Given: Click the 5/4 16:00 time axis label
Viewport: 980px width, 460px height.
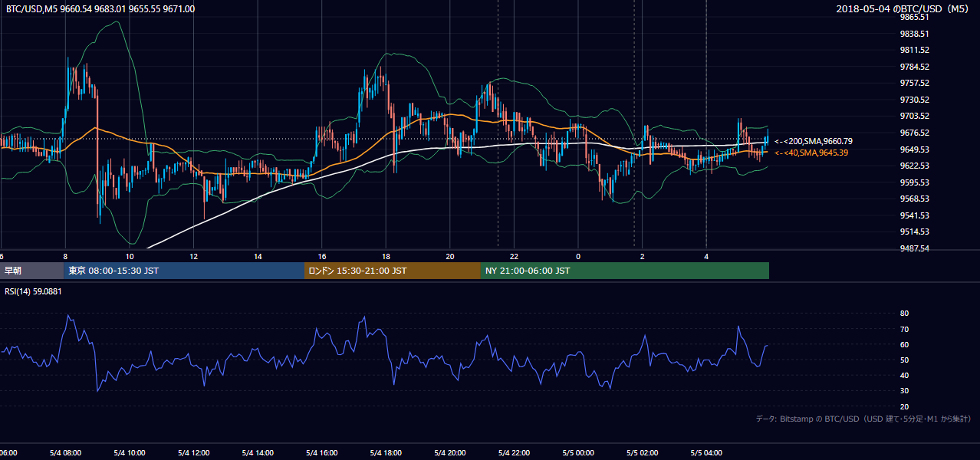Looking at the screenshot, I should (x=321, y=453).
